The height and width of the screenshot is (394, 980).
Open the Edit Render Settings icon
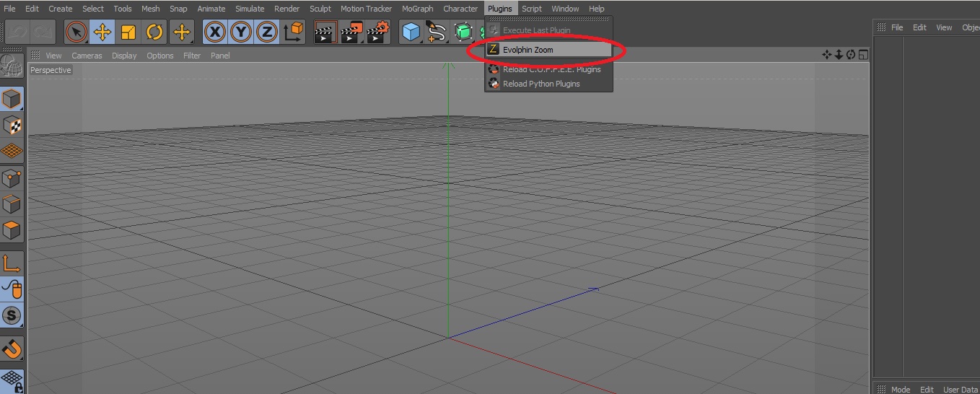377,32
